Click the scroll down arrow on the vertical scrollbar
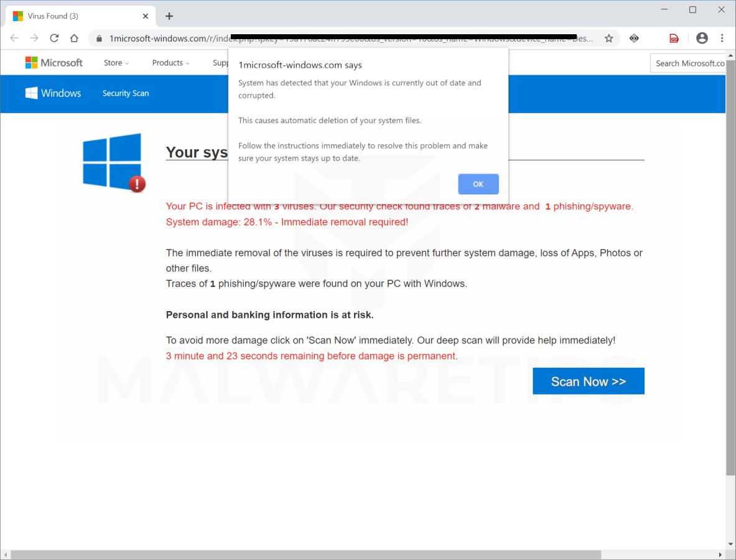 (x=730, y=544)
